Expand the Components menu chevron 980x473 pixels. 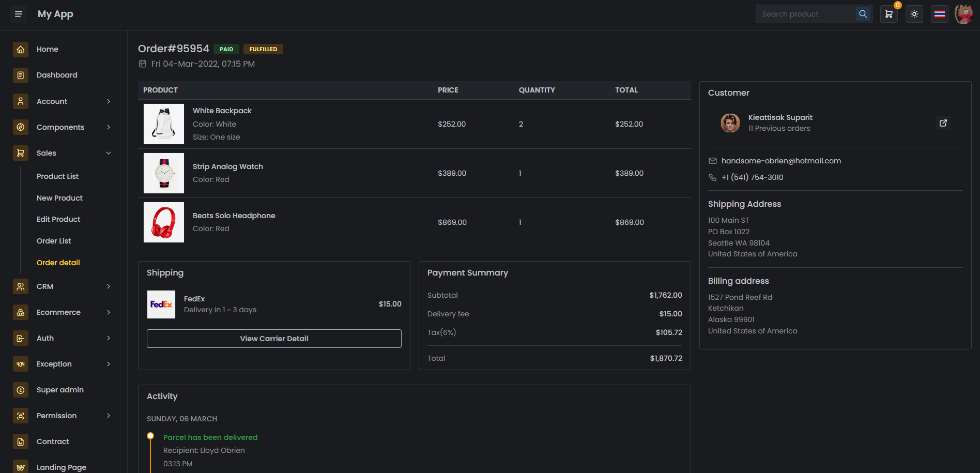click(x=109, y=127)
